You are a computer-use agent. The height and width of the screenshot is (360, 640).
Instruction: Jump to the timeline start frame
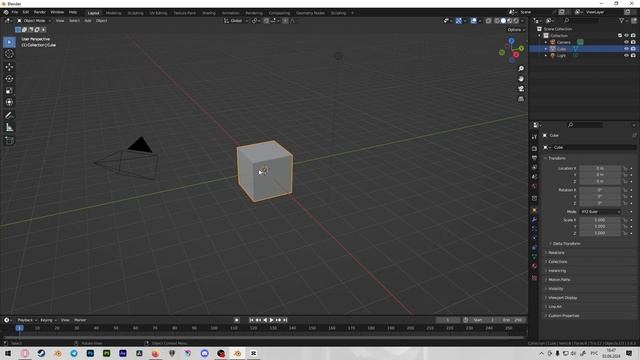(251, 320)
